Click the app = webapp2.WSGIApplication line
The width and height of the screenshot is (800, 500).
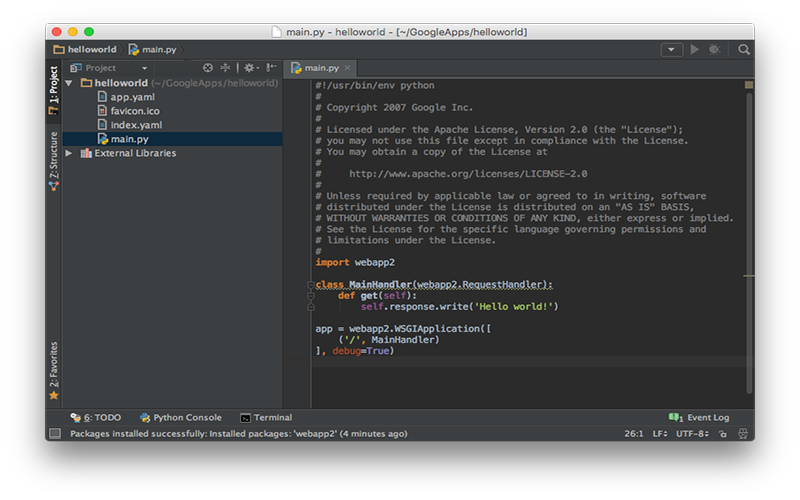pos(403,329)
